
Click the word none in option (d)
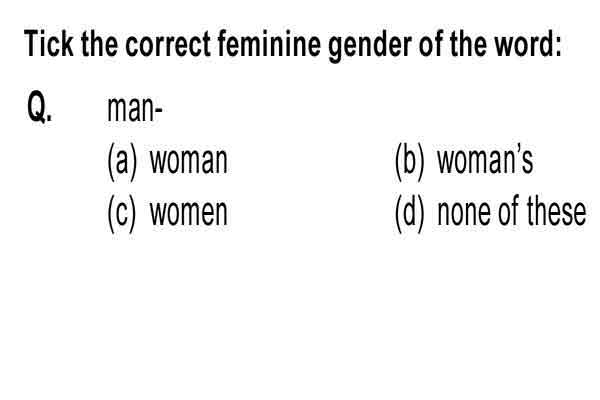coord(464,214)
